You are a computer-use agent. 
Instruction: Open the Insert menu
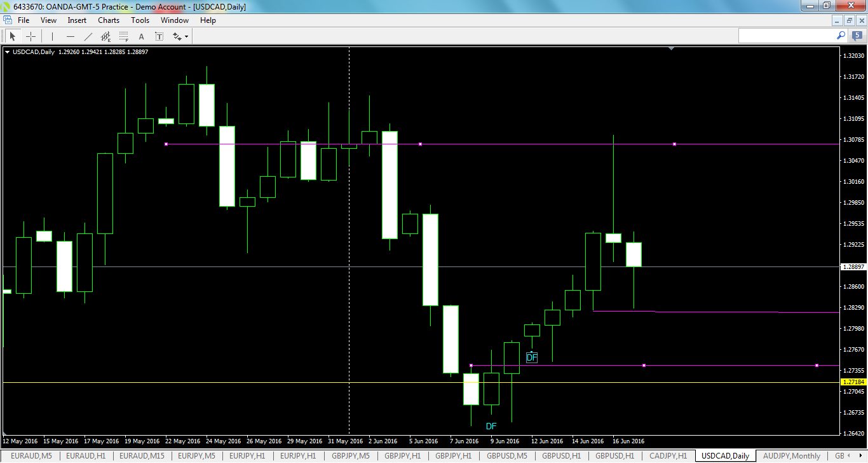(x=76, y=20)
